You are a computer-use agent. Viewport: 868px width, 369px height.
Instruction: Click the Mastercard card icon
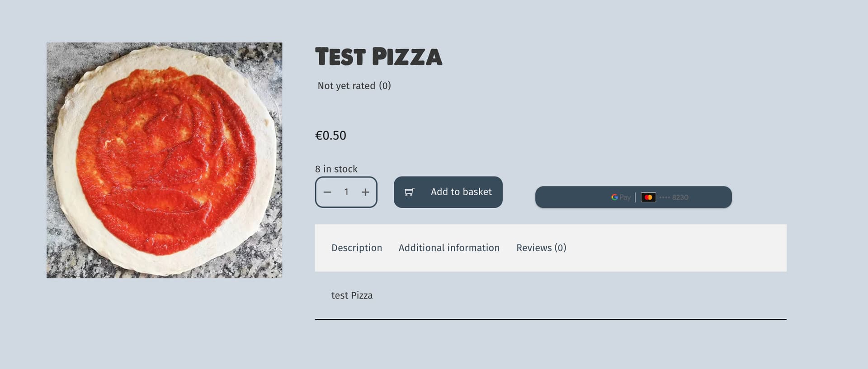(648, 197)
